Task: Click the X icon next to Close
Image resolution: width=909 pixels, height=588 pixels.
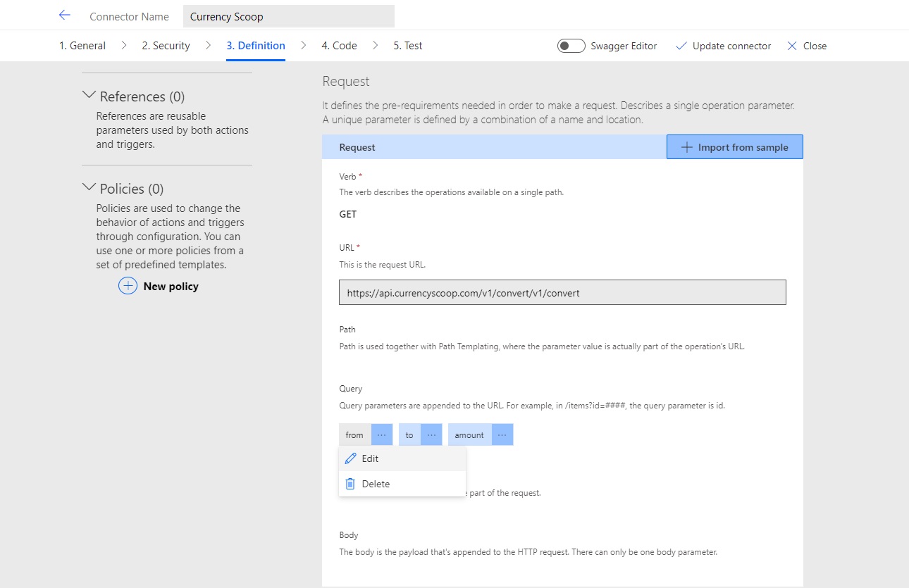Action: [x=791, y=46]
